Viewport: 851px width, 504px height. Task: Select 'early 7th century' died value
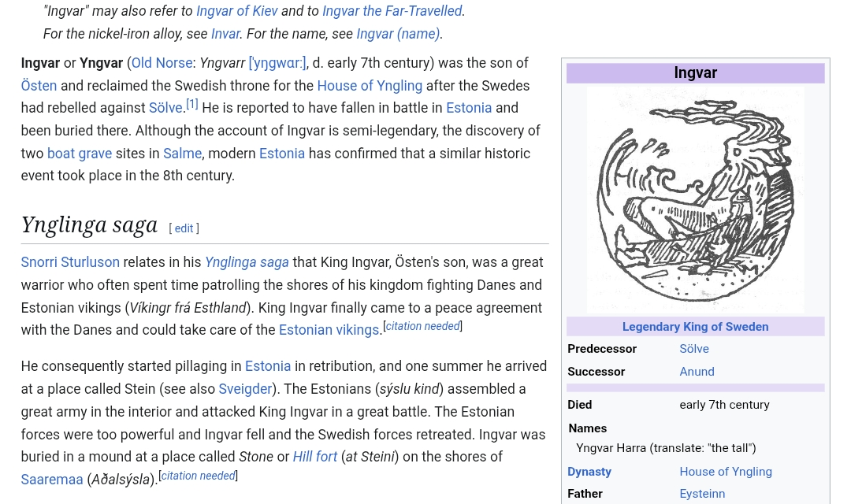coord(724,405)
